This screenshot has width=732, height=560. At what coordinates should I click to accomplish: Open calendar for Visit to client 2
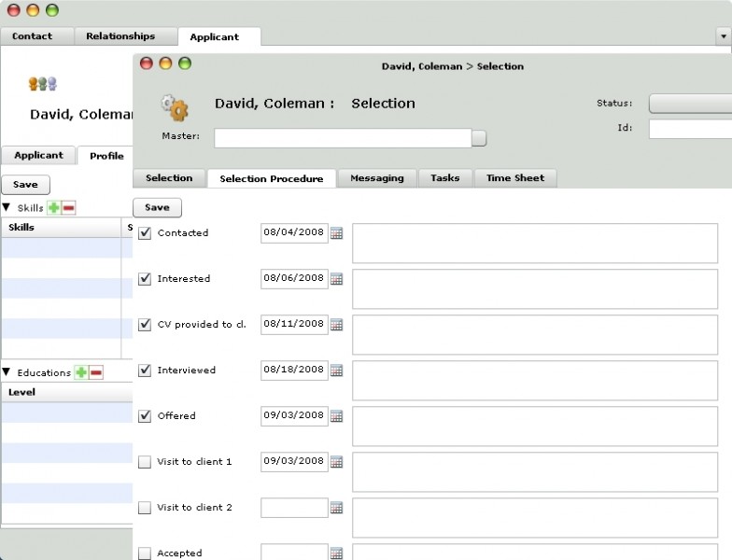(x=337, y=508)
